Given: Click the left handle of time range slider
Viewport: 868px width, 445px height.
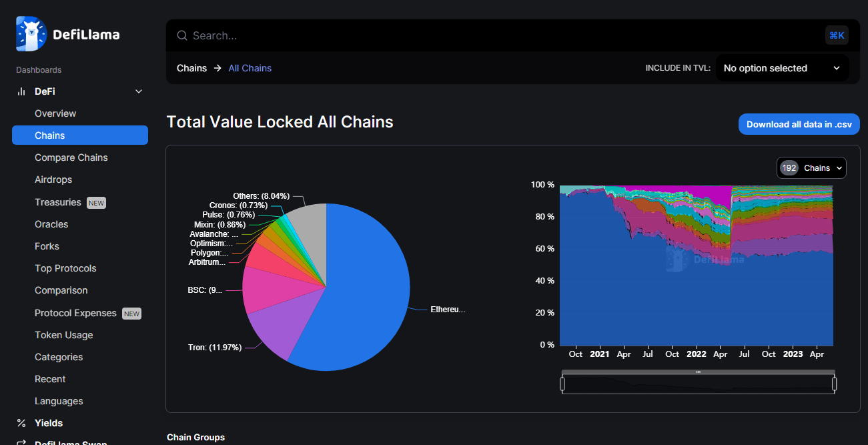Looking at the screenshot, I should [562, 384].
